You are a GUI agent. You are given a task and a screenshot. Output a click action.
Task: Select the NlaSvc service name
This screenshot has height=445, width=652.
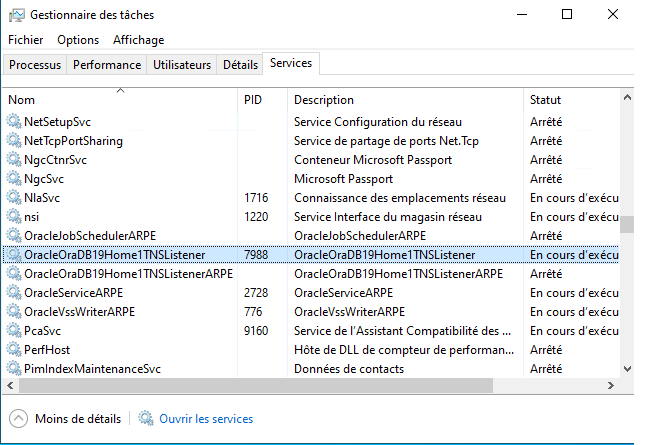[x=42, y=198]
